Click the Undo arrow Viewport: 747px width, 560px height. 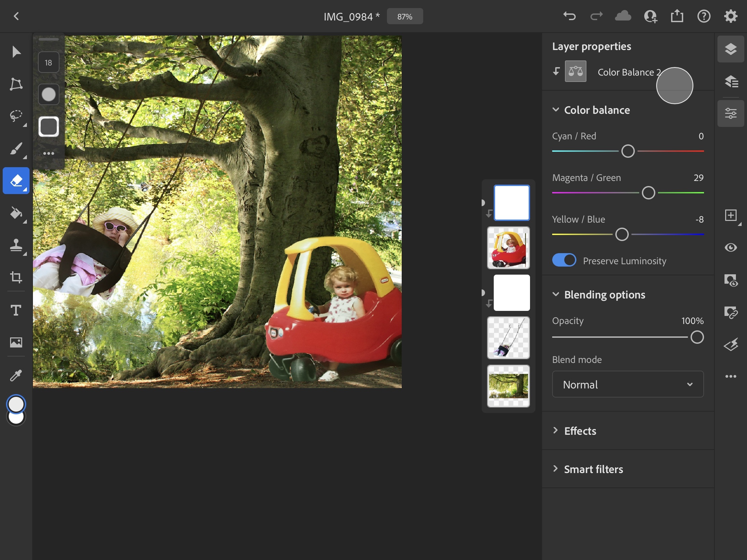[x=569, y=16]
